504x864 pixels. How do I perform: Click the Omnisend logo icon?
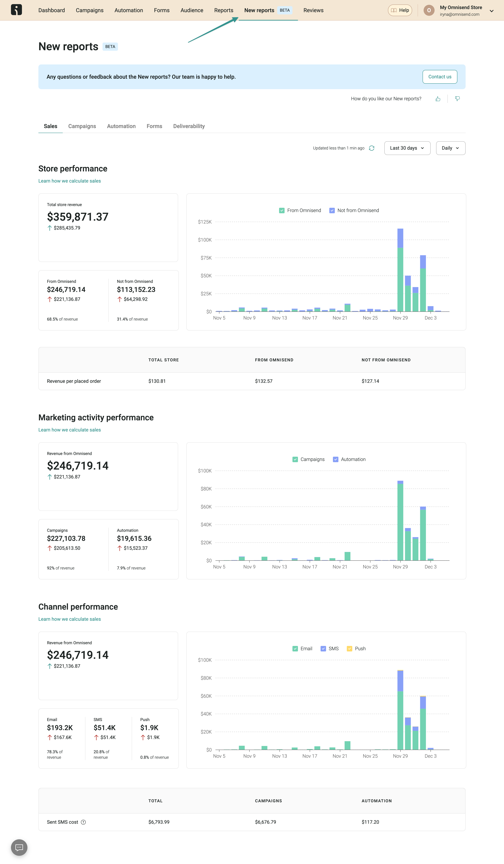click(16, 10)
